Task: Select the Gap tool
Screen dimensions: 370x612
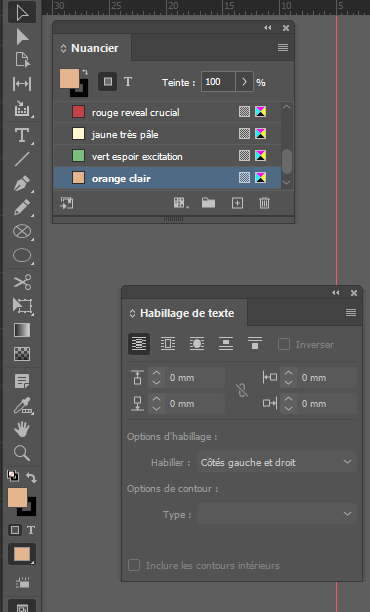Action: (x=22, y=84)
